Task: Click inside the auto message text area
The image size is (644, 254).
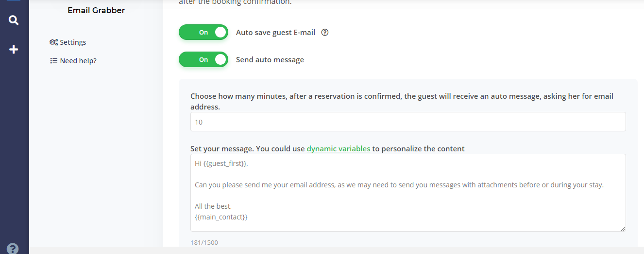Action: [x=408, y=193]
